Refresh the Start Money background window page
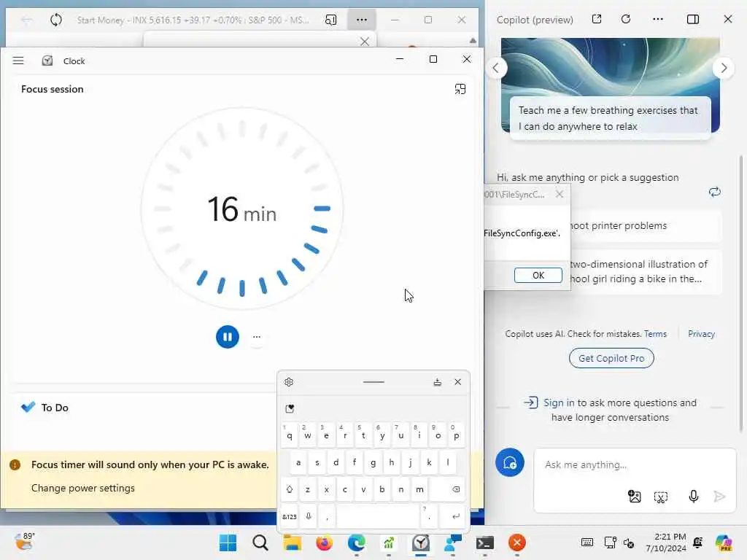The image size is (747, 560). coord(55,20)
